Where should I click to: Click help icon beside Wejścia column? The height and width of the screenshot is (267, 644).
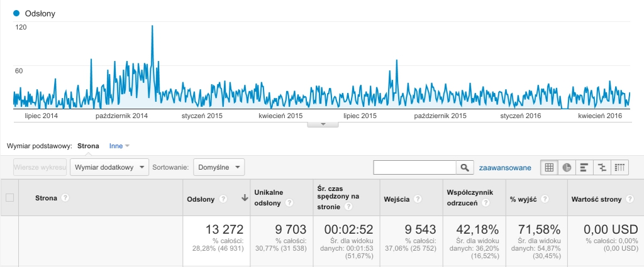tap(418, 199)
